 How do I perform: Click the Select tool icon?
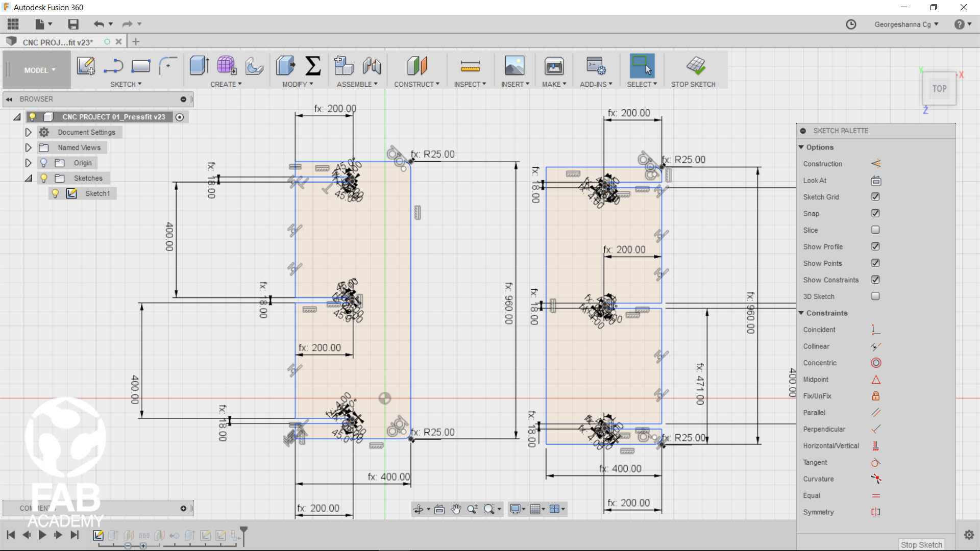coord(642,66)
